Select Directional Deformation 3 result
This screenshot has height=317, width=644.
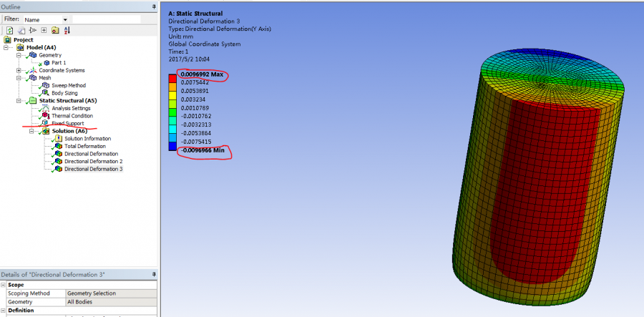(94, 169)
